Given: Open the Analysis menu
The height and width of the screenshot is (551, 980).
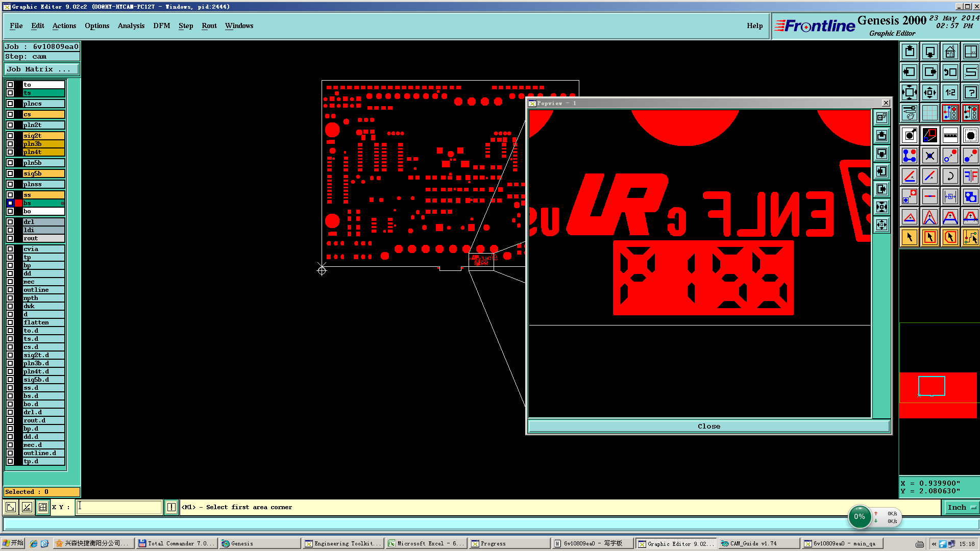Looking at the screenshot, I should (131, 26).
